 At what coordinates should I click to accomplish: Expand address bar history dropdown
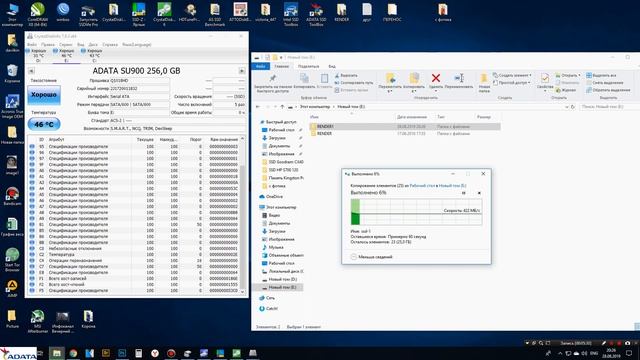tap(567, 107)
